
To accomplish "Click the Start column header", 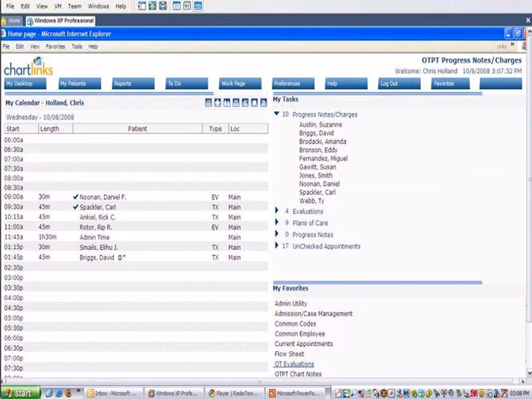I will click(x=21, y=128).
